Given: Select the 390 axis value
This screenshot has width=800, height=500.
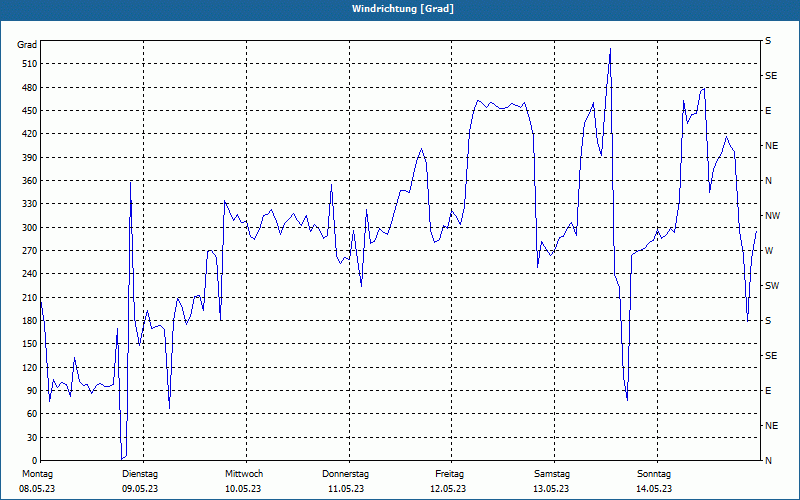Looking at the screenshot, I should pyautogui.click(x=30, y=157).
